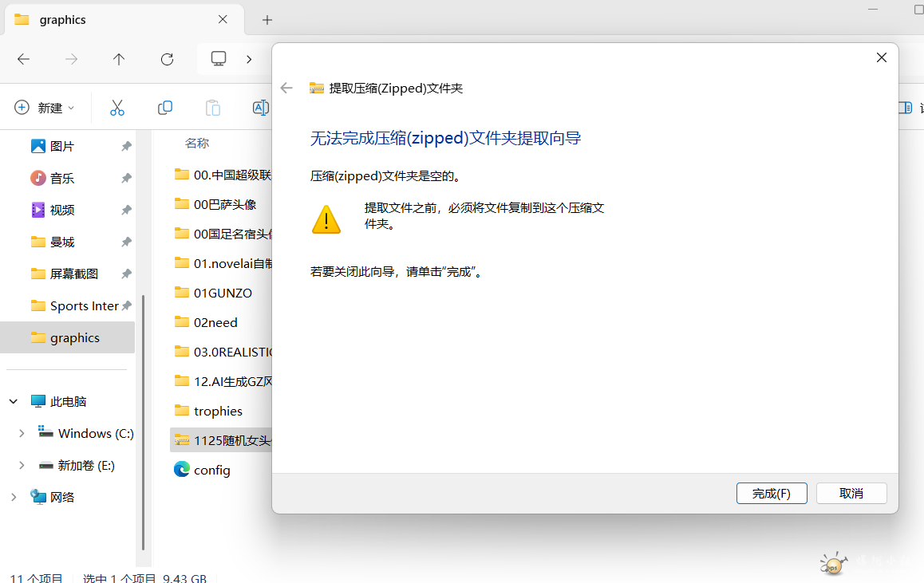Click the cut scissors icon in toolbar
Screen dimensions: 924x583
click(x=117, y=108)
